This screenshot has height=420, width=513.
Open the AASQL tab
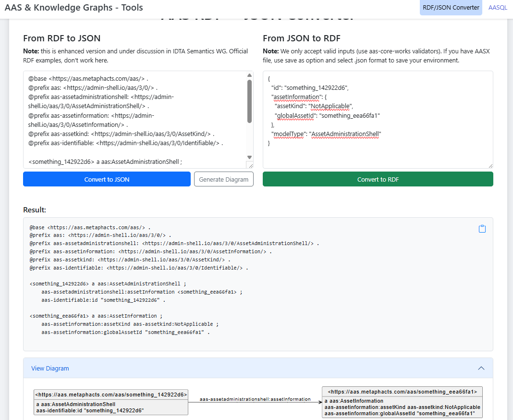tap(498, 8)
